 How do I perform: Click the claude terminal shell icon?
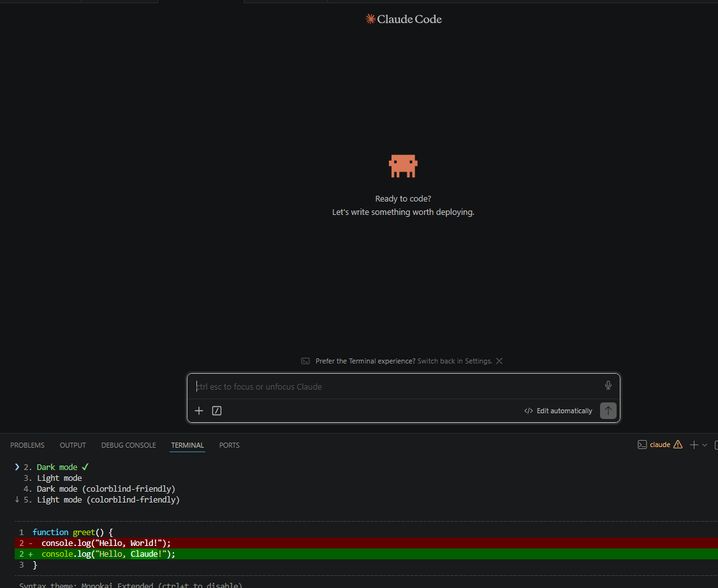pyautogui.click(x=642, y=445)
